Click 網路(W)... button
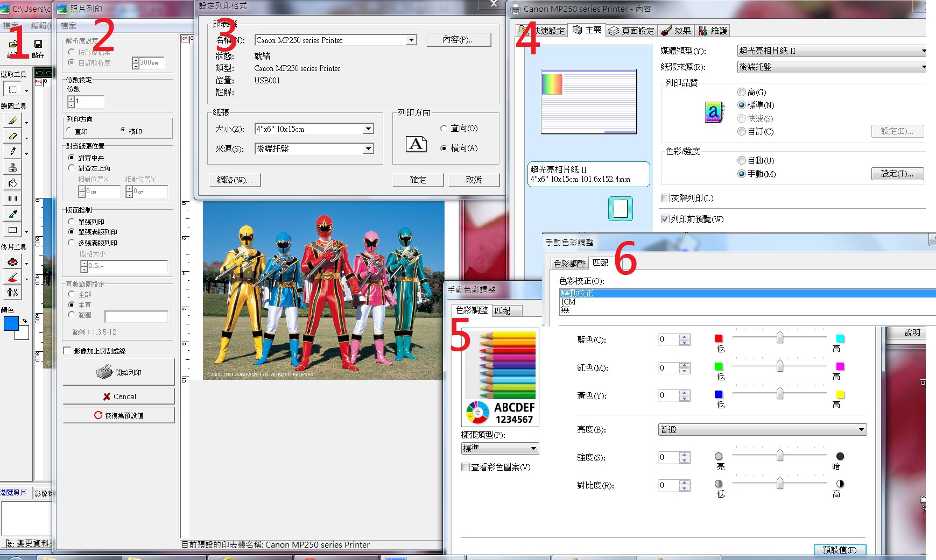The image size is (936, 560). [x=235, y=180]
